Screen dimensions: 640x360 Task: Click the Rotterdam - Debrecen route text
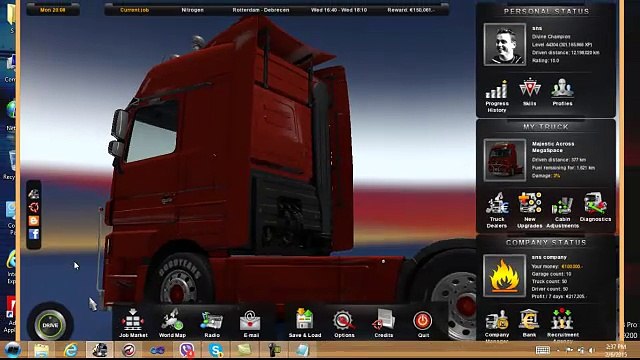coord(261,10)
